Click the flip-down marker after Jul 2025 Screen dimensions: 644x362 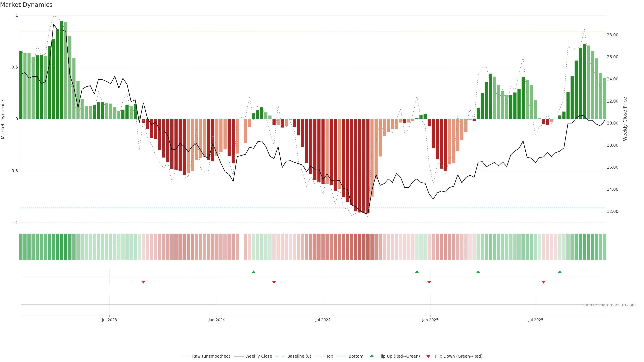tap(544, 282)
